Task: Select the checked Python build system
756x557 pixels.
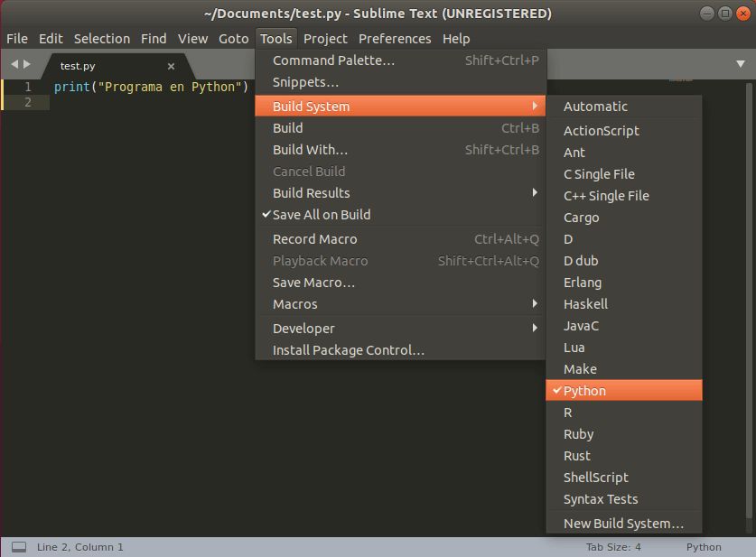Action: pos(624,391)
